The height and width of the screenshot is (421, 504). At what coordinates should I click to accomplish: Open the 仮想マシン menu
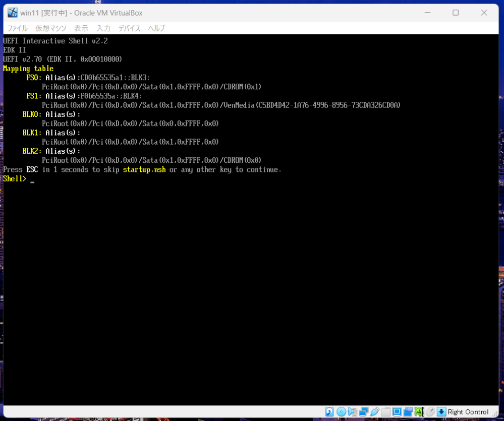click(x=51, y=28)
